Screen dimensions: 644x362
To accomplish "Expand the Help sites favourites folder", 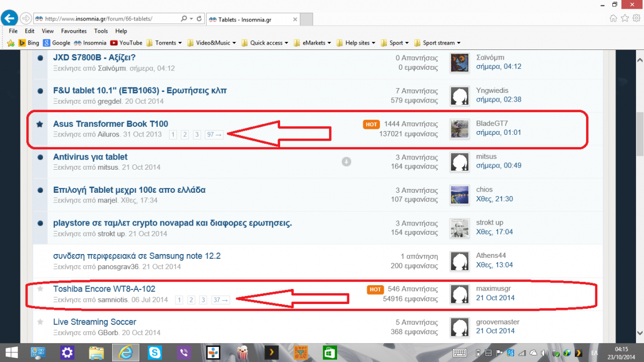I will point(357,43).
